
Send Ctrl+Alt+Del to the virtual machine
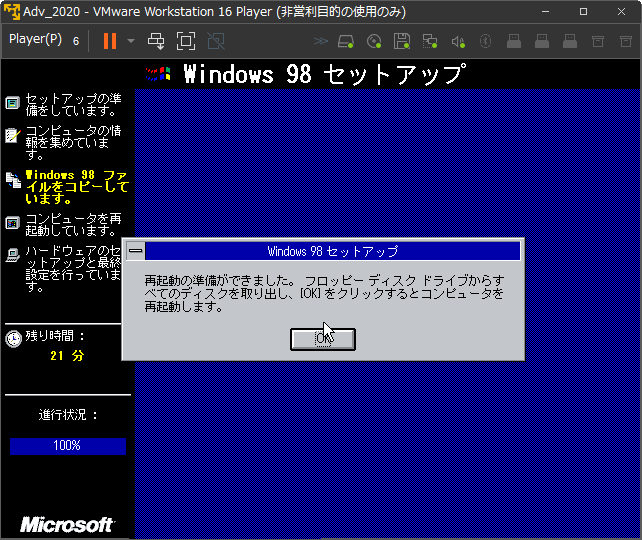pyautogui.click(x=156, y=41)
